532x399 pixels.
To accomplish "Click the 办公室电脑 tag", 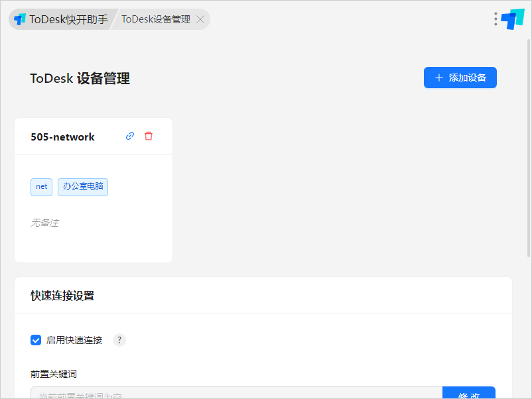I will click(x=83, y=187).
